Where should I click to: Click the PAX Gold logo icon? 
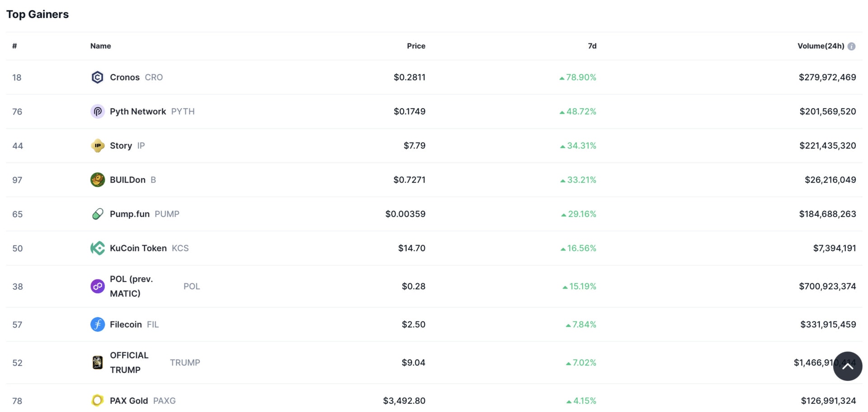click(x=97, y=400)
